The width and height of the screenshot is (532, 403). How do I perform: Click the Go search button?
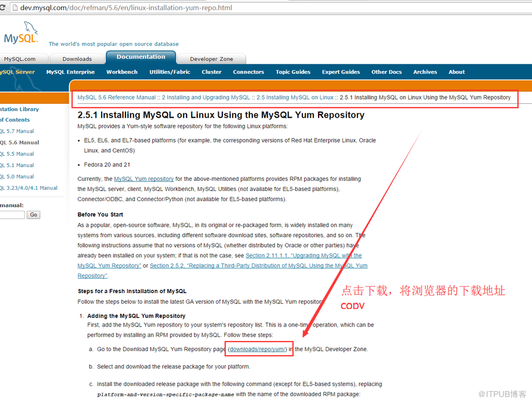(x=33, y=214)
